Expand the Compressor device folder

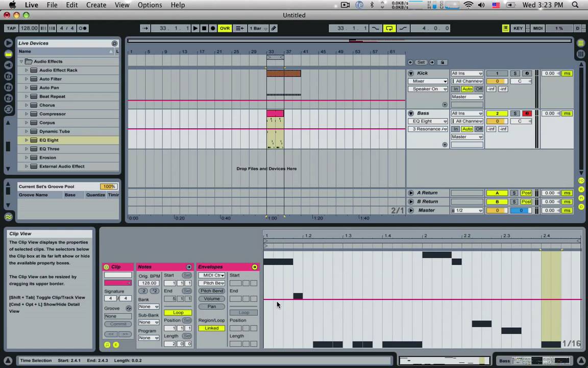27,114
